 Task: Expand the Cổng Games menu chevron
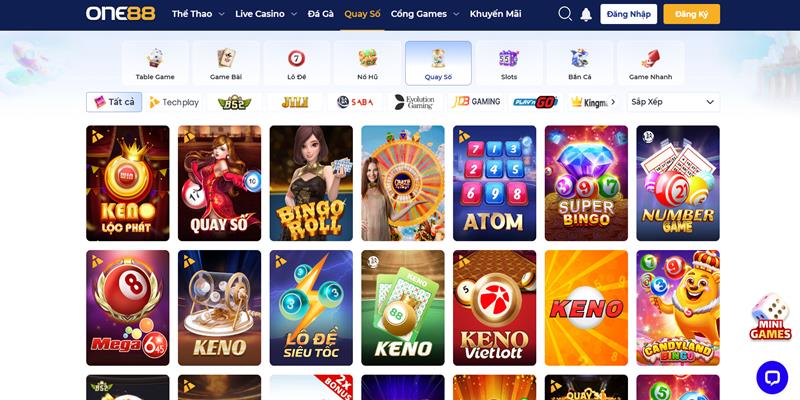456,14
